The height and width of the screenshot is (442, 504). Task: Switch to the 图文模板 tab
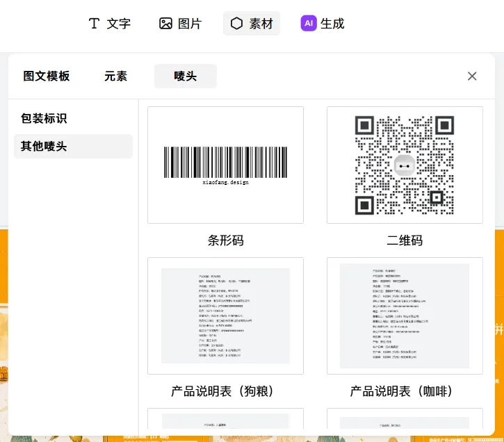pos(47,76)
